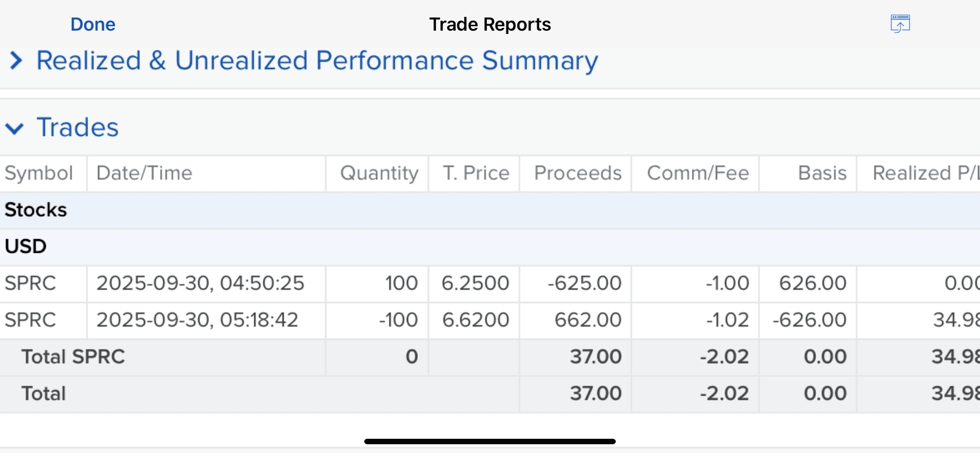Image resolution: width=980 pixels, height=453 pixels.
Task: Select the SPRC sell trade at 05:18:42
Action: [x=197, y=320]
